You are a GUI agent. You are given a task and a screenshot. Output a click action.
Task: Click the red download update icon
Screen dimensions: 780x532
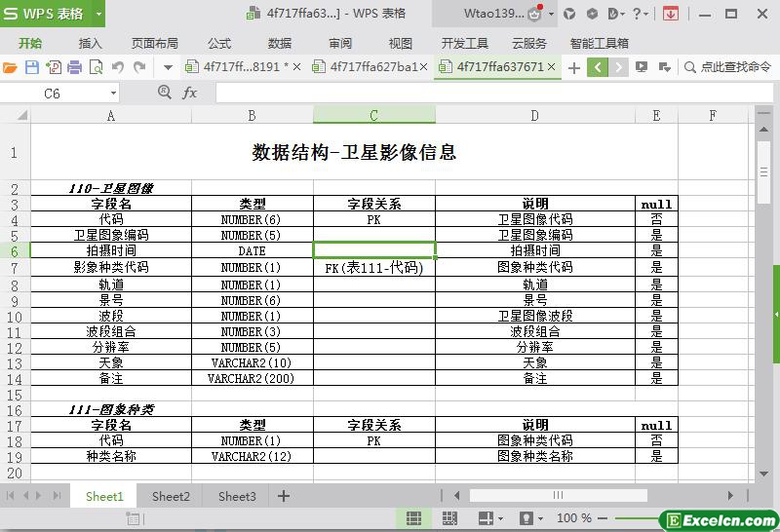[x=671, y=14]
